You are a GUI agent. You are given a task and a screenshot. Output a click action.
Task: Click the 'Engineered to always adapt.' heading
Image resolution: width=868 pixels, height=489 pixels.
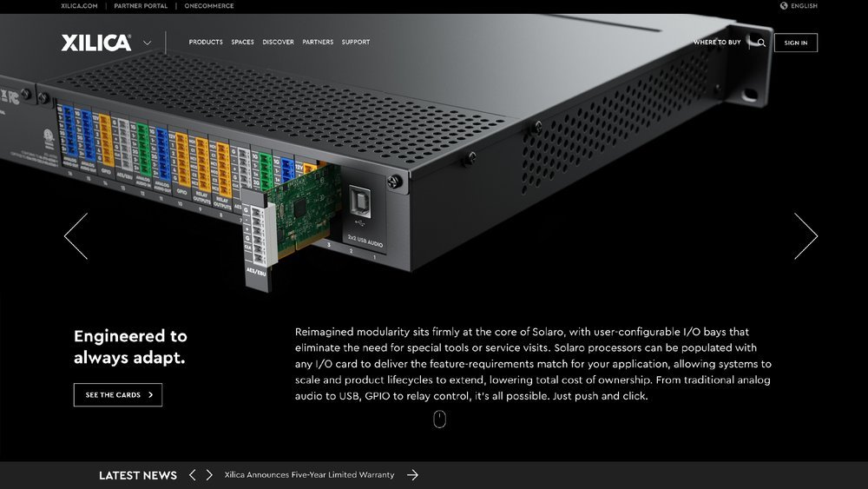[131, 347]
